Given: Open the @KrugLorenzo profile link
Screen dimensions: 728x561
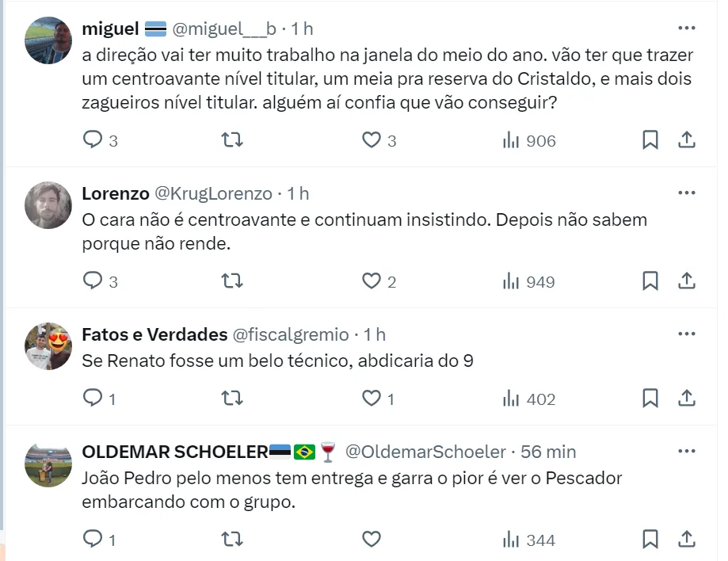Looking at the screenshot, I should point(212,193).
